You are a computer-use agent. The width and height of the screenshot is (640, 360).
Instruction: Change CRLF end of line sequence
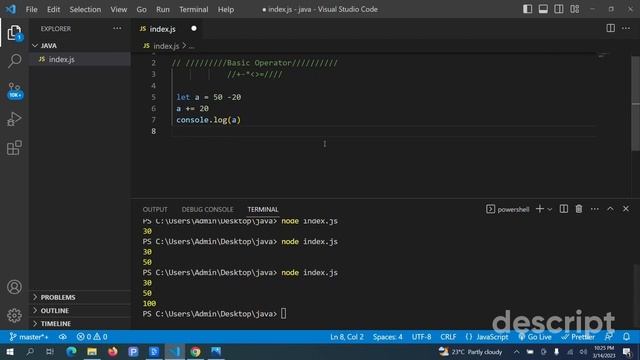click(x=448, y=337)
